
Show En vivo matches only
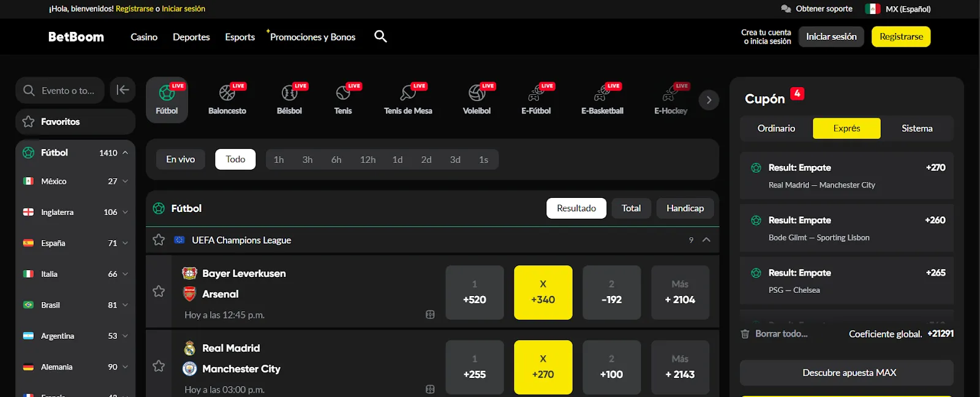pyautogui.click(x=181, y=159)
